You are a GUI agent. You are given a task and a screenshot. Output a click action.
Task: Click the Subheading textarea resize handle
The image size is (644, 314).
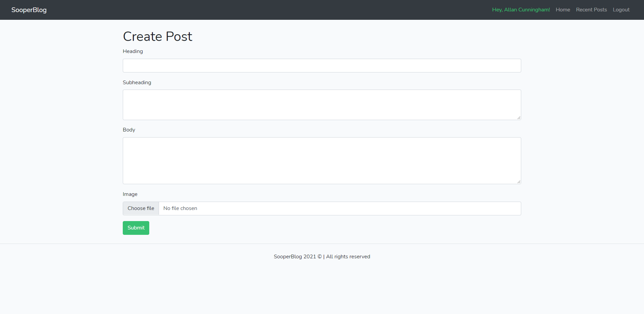pyautogui.click(x=519, y=117)
